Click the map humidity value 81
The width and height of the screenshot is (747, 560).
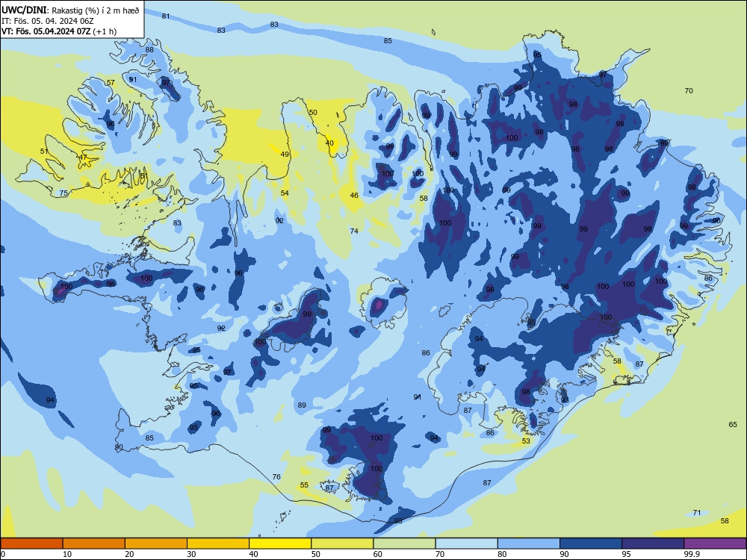tap(166, 16)
